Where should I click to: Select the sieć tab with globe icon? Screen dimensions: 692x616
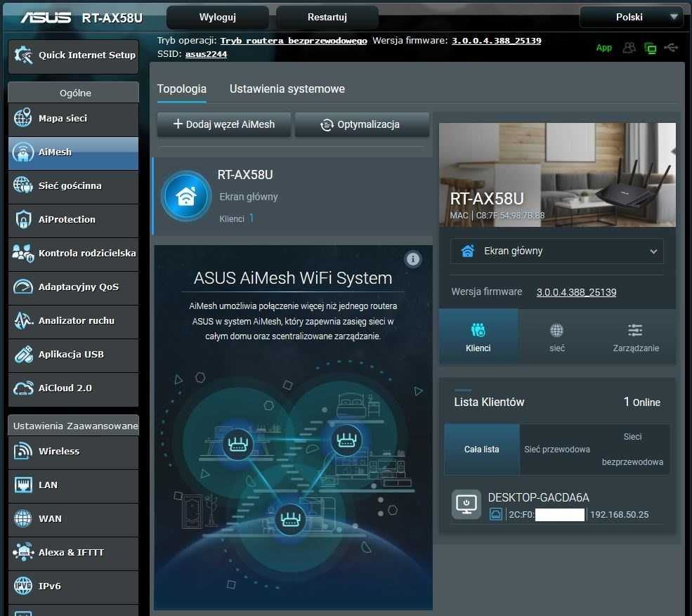tap(557, 336)
